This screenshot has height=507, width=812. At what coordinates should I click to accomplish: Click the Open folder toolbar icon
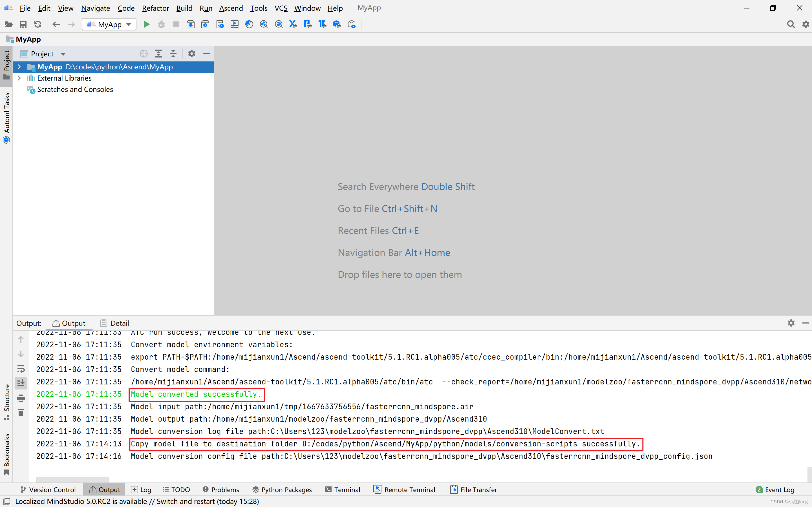tap(9, 25)
